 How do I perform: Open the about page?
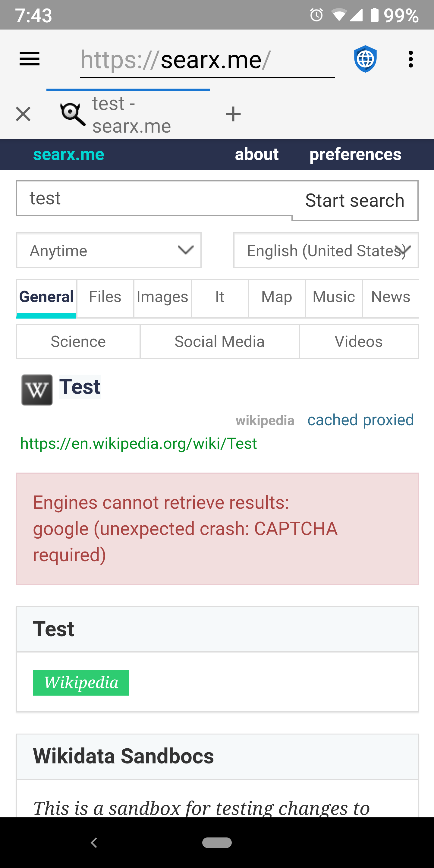(x=257, y=154)
